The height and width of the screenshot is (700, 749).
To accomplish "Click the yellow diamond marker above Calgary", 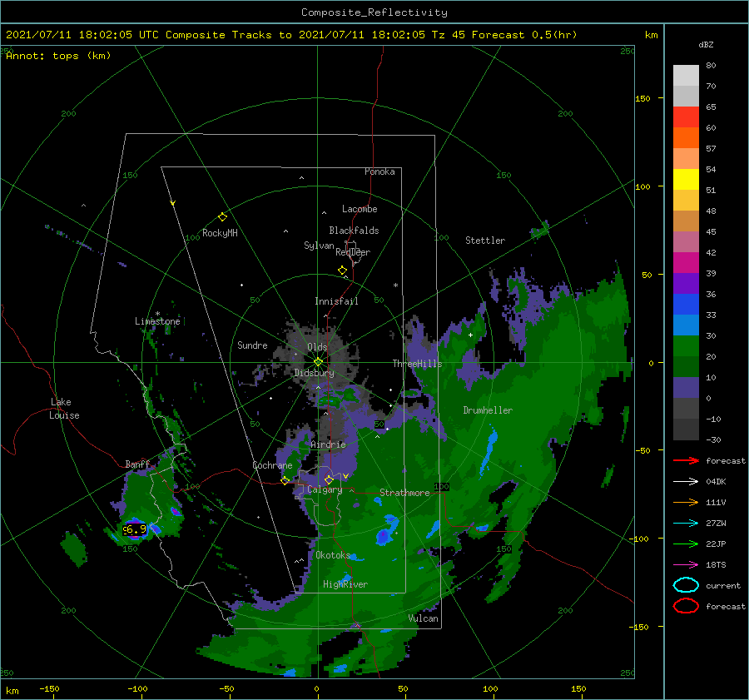I will 329,479.
